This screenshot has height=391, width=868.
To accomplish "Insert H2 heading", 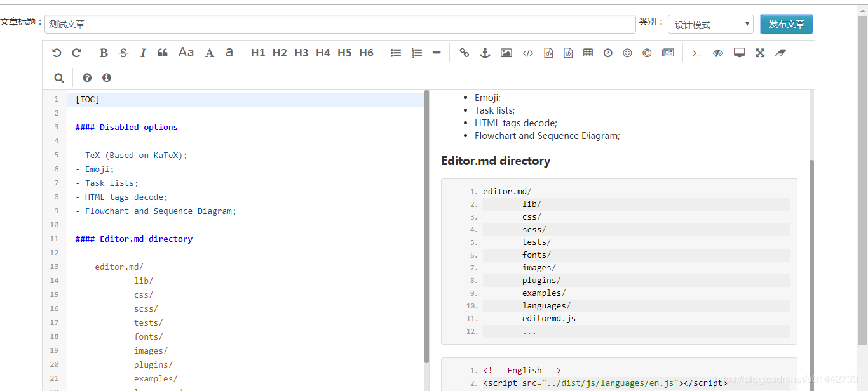I will 280,53.
